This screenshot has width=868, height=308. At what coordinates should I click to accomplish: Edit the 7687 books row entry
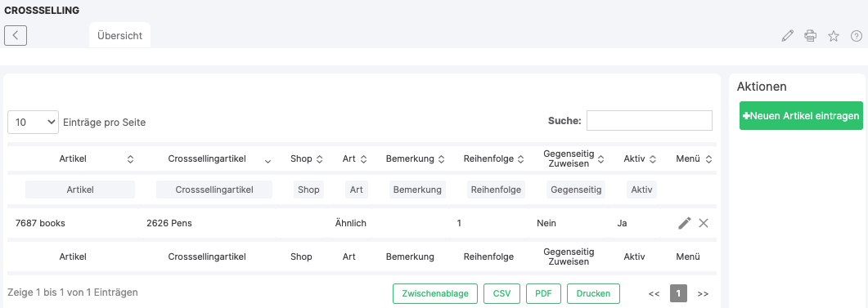coord(685,223)
